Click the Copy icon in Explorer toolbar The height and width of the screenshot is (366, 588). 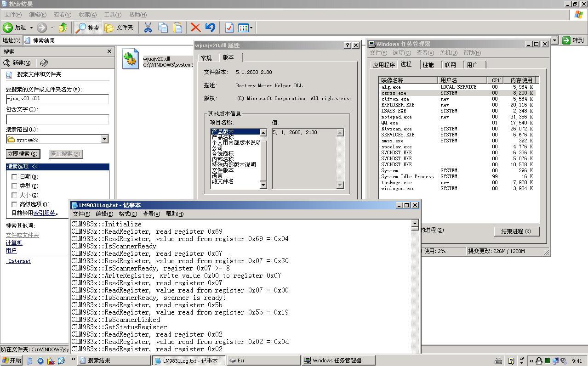(163, 28)
